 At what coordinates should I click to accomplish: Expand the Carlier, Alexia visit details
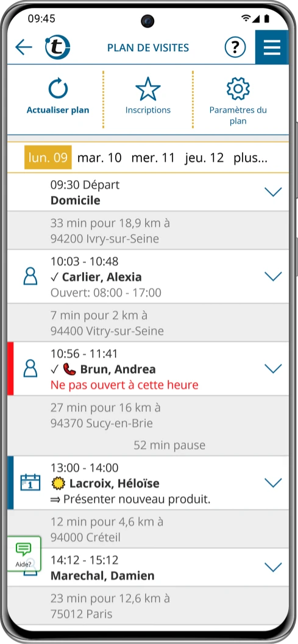click(273, 276)
